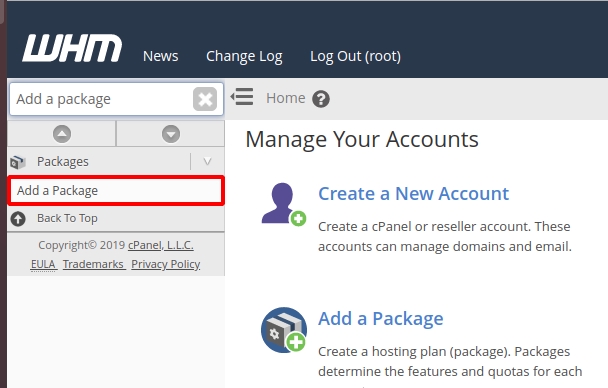Open the Privacy Policy link
This screenshot has height=388, width=608.
click(x=166, y=264)
